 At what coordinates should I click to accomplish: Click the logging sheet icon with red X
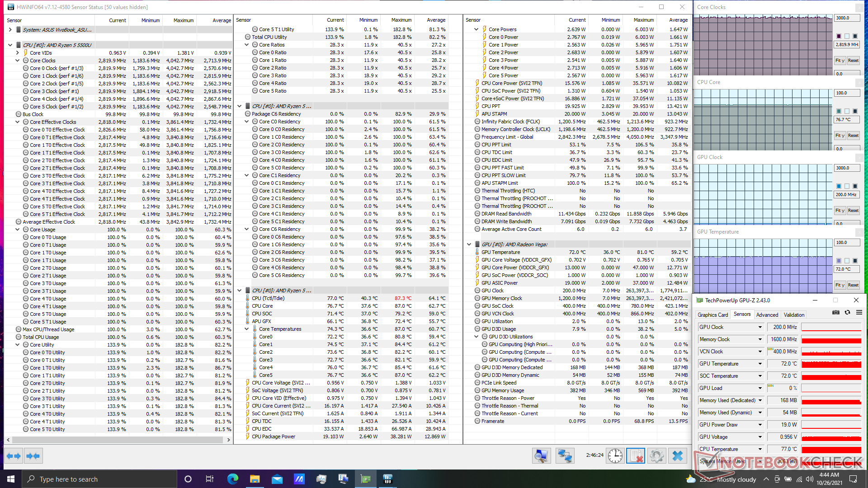tap(636, 456)
